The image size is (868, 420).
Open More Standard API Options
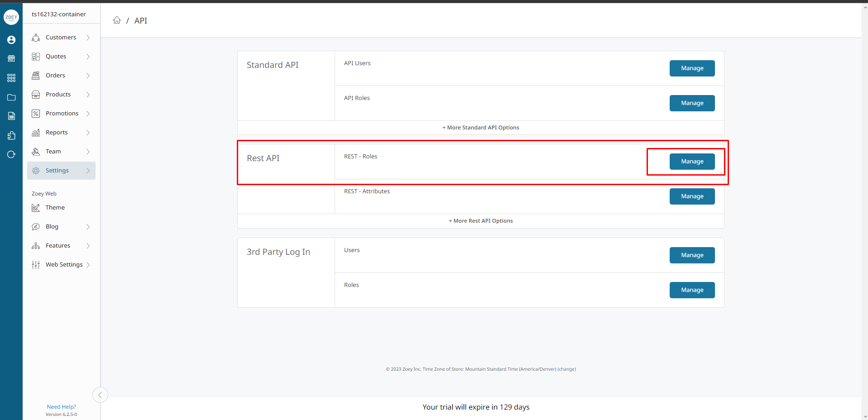(x=480, y=127)
